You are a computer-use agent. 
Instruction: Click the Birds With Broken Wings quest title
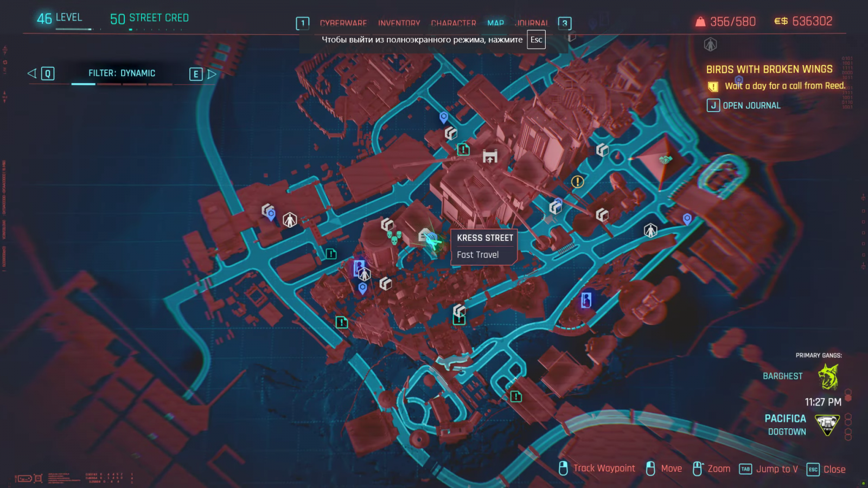tap(769, 69)
